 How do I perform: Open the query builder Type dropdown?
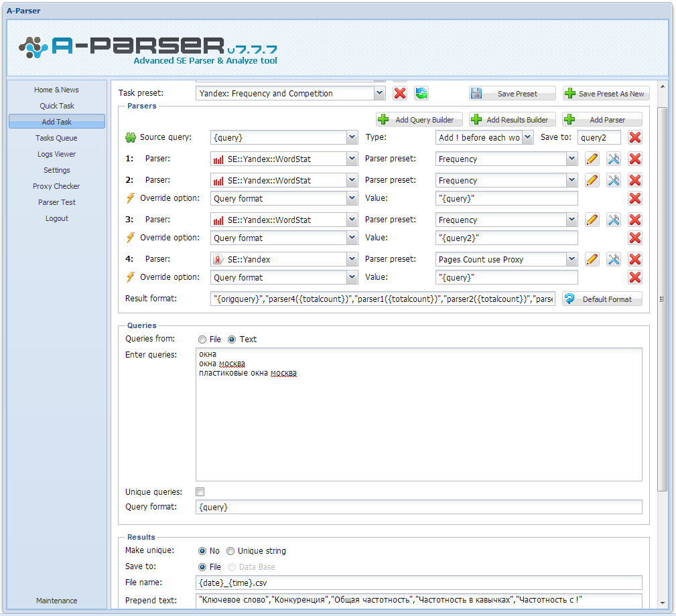coord(528,137)
